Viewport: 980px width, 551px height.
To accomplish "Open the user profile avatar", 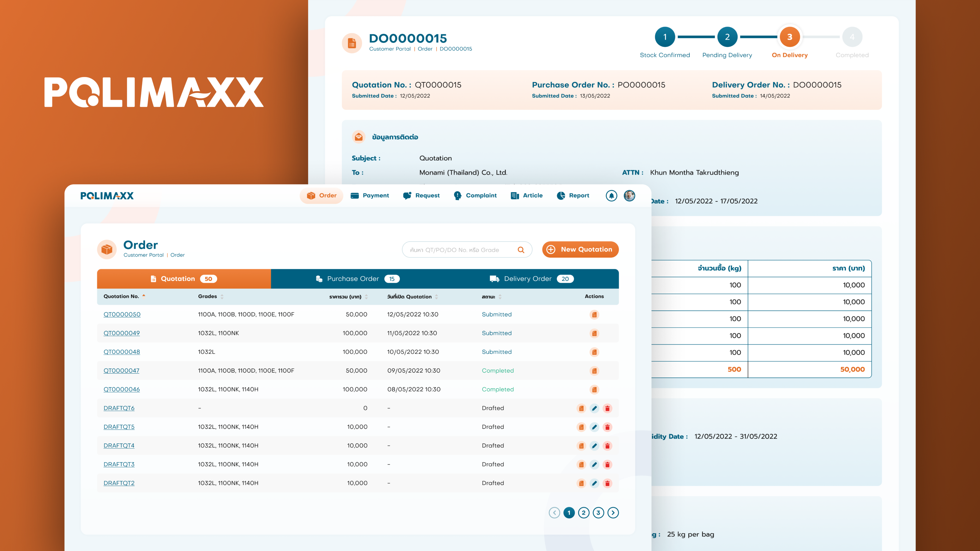I will [629, 195].
